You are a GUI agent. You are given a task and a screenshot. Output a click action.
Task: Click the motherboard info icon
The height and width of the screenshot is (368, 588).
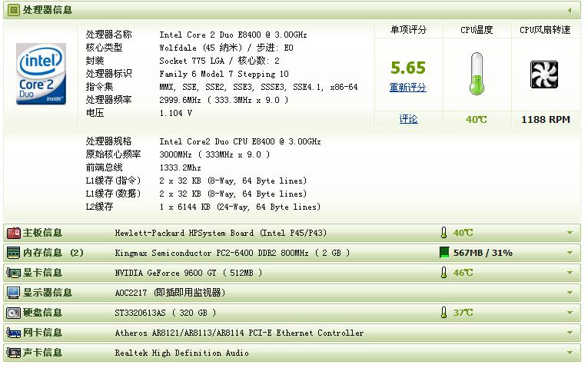pyautogui.click(x=14, y=233)
